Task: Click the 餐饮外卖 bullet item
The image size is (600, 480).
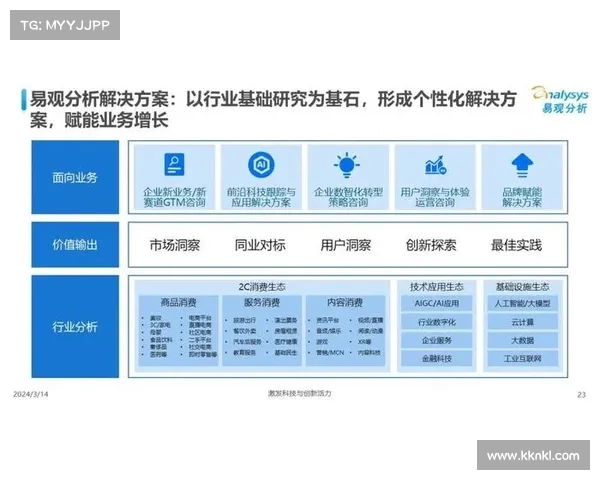Action: tap(245, 331)
